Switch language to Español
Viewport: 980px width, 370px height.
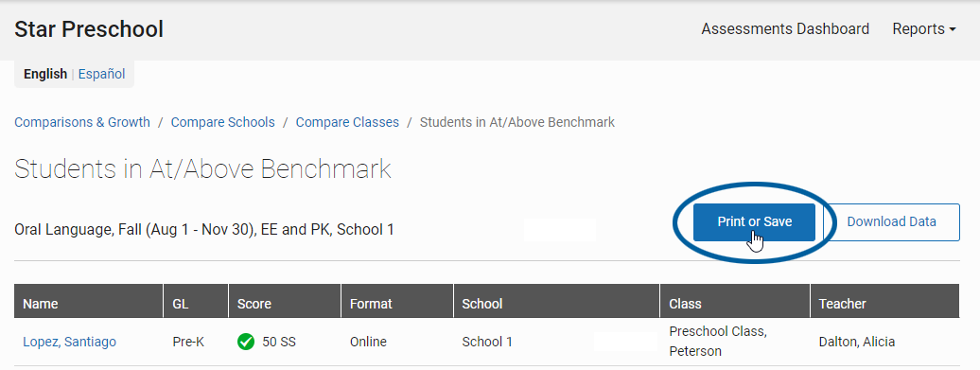tap(101, 75)
